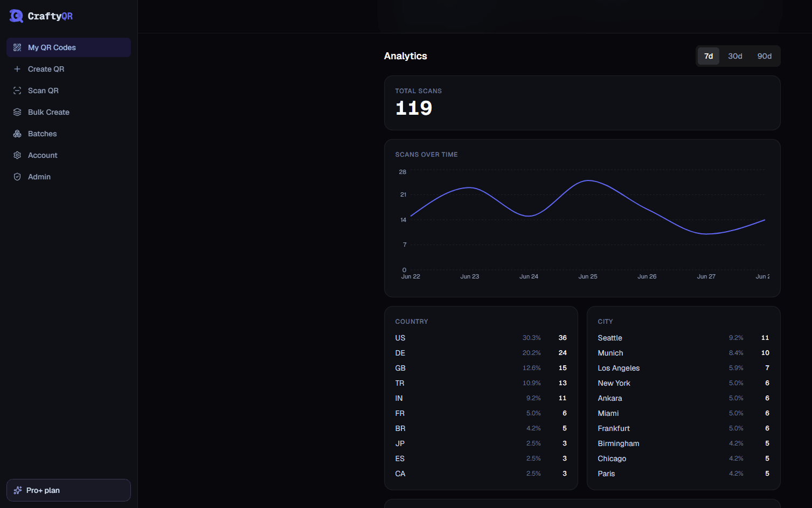
Task: Click the CraftyQR logo icon
Action: (x=16, y=16)
